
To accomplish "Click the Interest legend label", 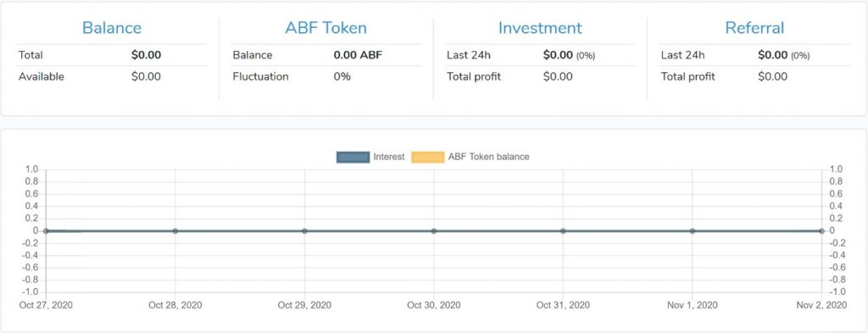I will [x=388, y=157].
